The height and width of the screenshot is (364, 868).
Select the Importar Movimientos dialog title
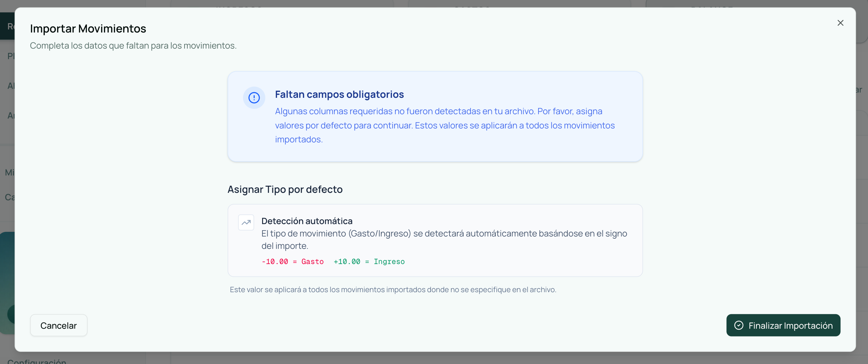tap(88, 29)
